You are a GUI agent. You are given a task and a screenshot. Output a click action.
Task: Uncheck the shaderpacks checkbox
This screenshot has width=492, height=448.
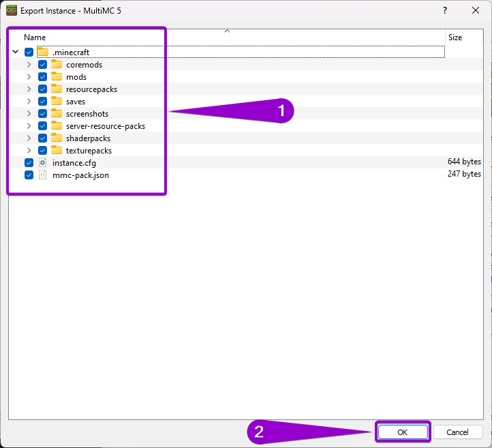(x=42, y=138)
